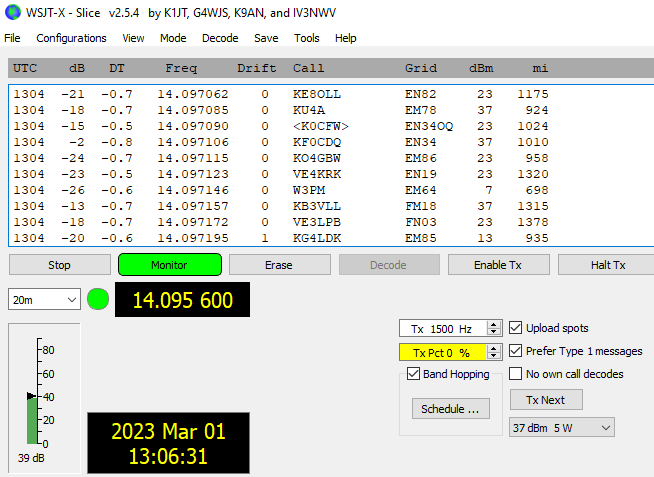Open the band hopping Schedule dialog
This screenshot has height=477, width=654.
coord(450,409)
